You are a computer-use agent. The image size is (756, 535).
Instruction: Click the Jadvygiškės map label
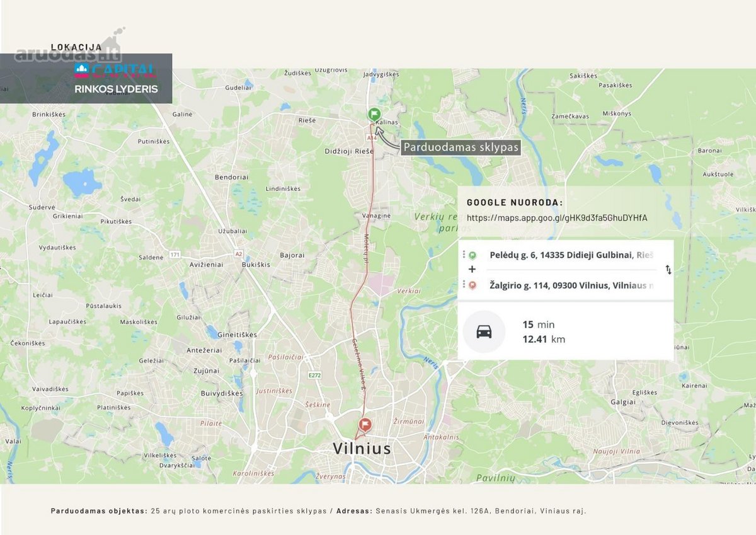tap(382, 74)
